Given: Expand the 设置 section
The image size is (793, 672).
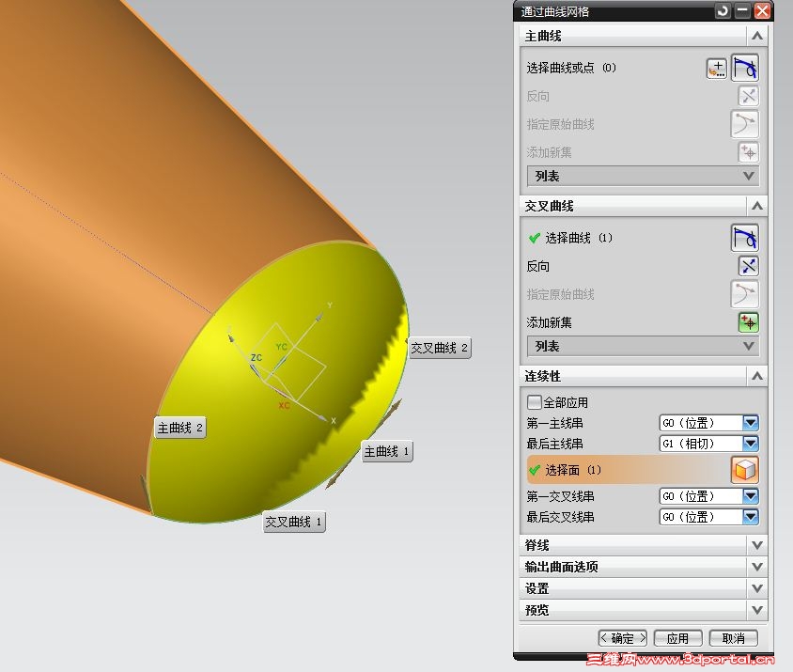Looking at the screenshot, I should (757, 588).
